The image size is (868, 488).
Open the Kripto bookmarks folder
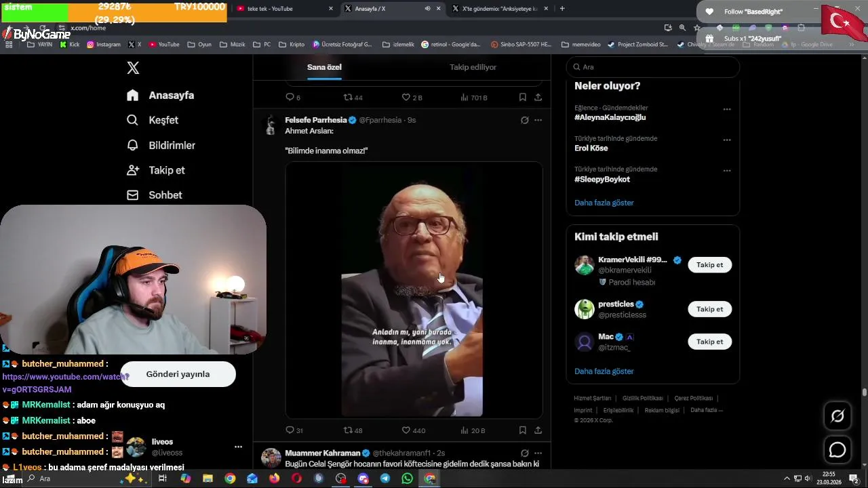coord(291,45)
